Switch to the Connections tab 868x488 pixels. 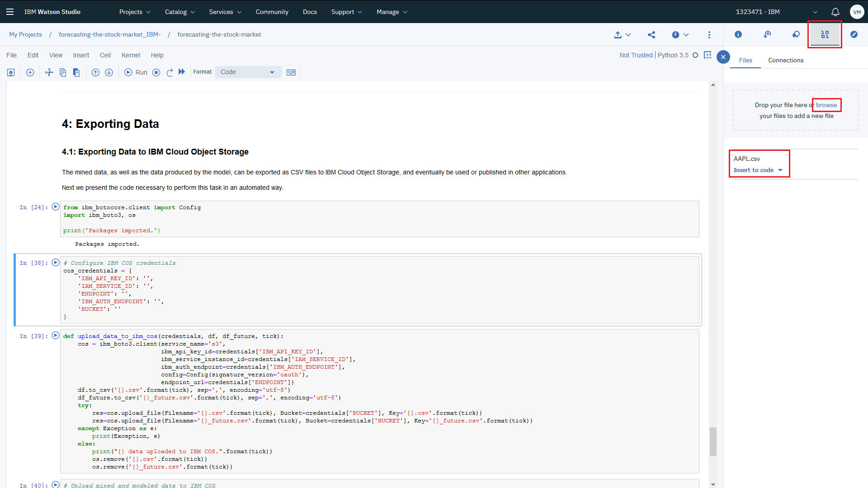coord(786,60)
